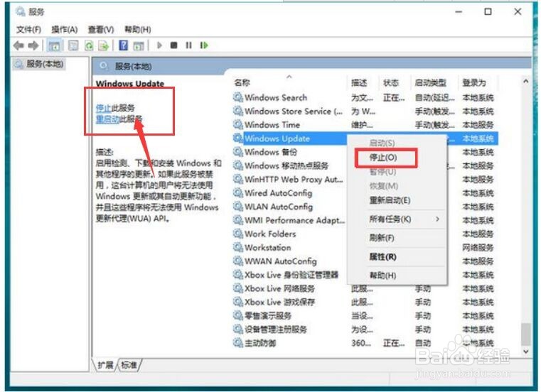This screenshot has height=392, width=541.
Task: Select the 零售演示服务 row
Action: pyautogui.click(x=365, y=315)
